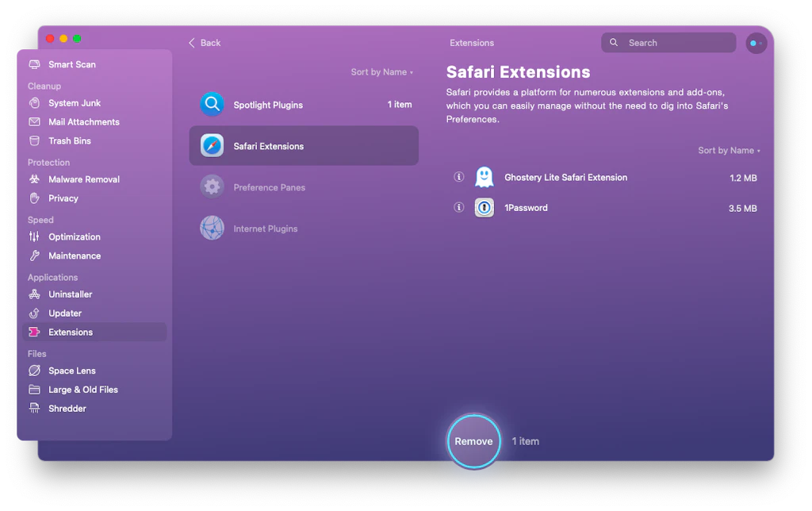
Task: Open the Optimization module
Action: click(72, 236)
